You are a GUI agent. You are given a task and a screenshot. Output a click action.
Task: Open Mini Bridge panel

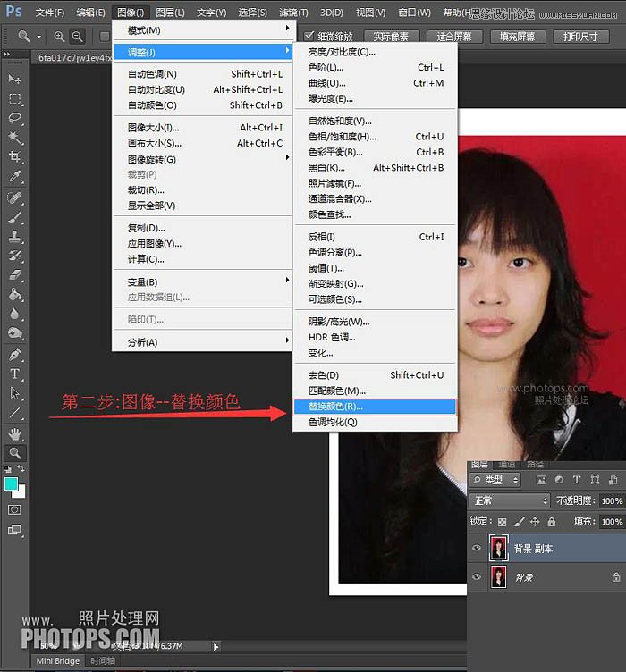point(58,660)
